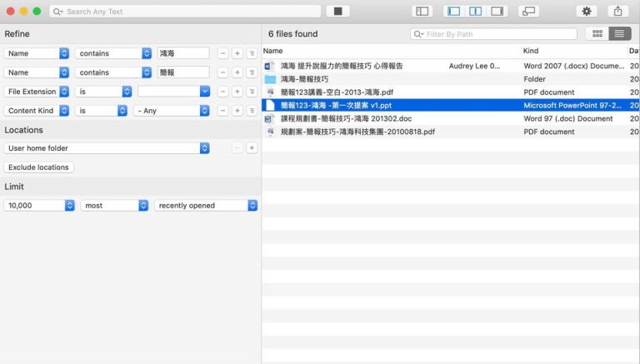Click the text field containing 鴻海

pyautogui.click(x=183, y=53)
